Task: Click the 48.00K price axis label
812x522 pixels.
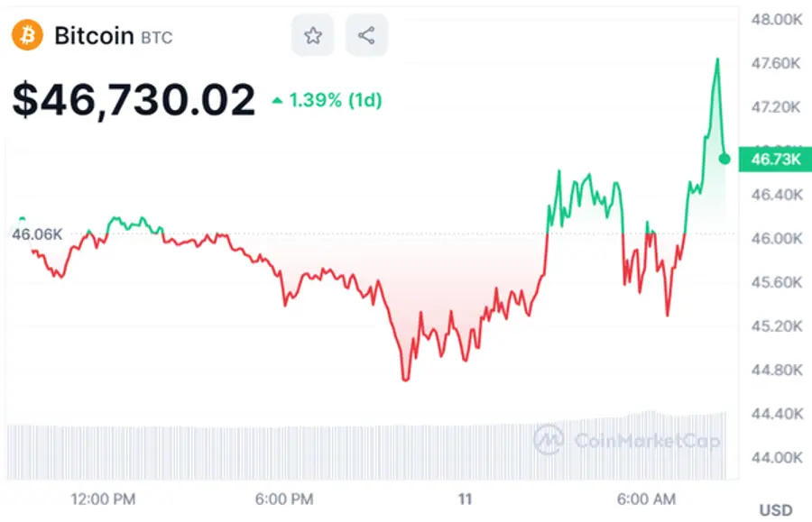Action: coord(776,19)
